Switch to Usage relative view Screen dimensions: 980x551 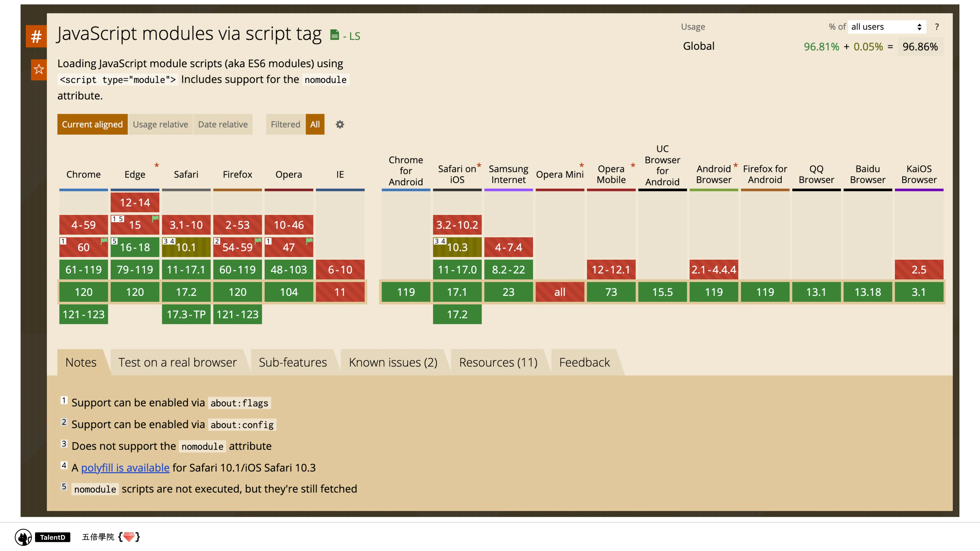click(x=160, y=124)
